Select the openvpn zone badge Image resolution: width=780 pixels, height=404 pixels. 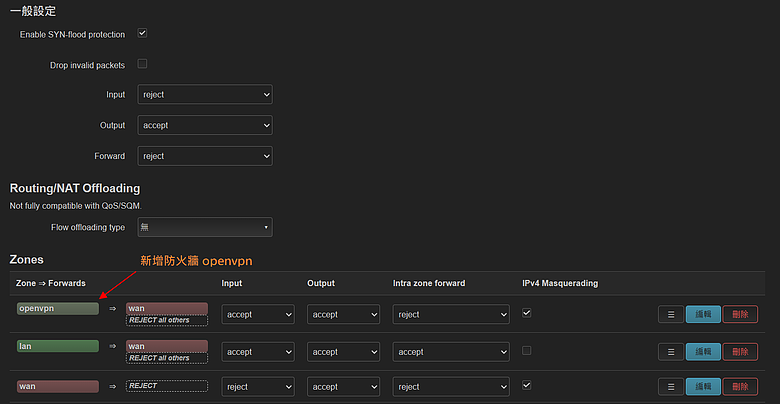click(x=58, y=308)
